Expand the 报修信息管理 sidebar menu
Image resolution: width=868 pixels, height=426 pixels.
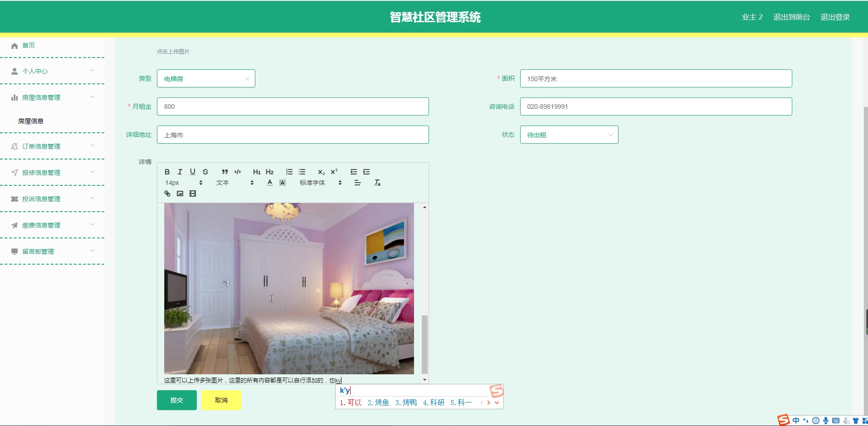pos(52,173)
